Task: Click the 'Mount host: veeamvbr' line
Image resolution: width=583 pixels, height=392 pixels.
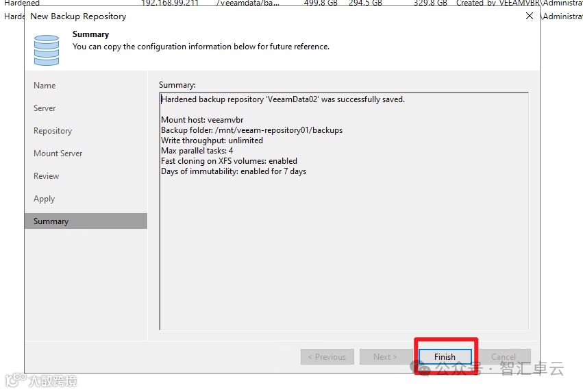Action: [202, 120]
